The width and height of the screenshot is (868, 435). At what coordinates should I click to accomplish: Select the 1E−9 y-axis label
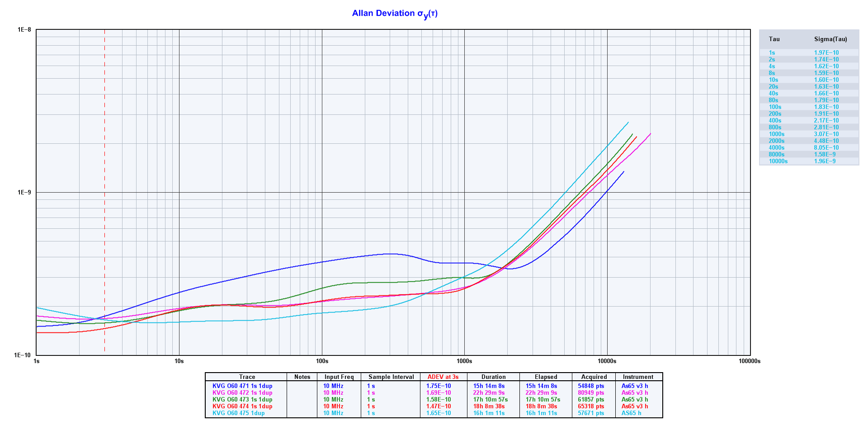(x=24, y=192)
